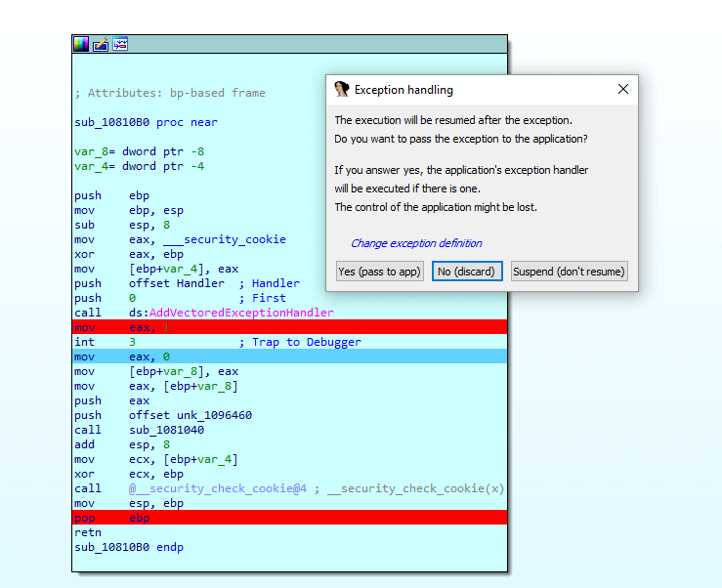
Task: Click the group nodes icon in node header
Action: (120, 44)
